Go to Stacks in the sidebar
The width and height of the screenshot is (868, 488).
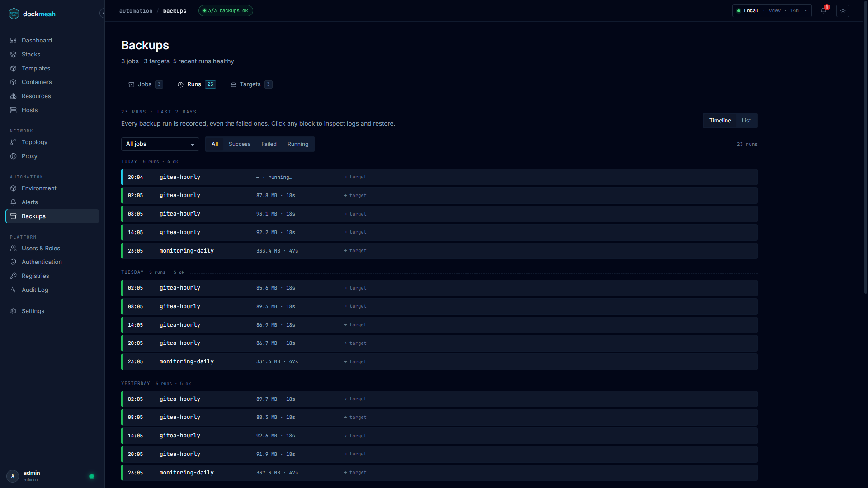coord(52,55)
